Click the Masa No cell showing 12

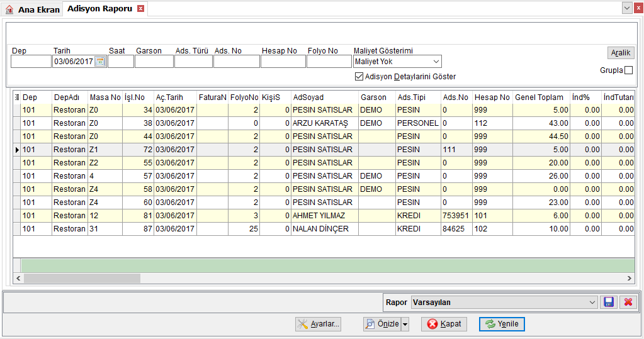tap(105, 216)
